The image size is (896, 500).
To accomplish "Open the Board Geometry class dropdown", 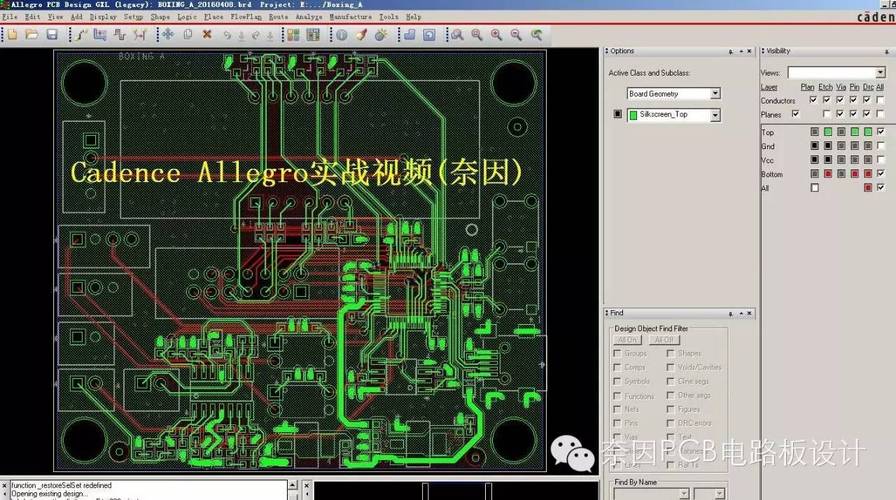I will pos(715,94).
